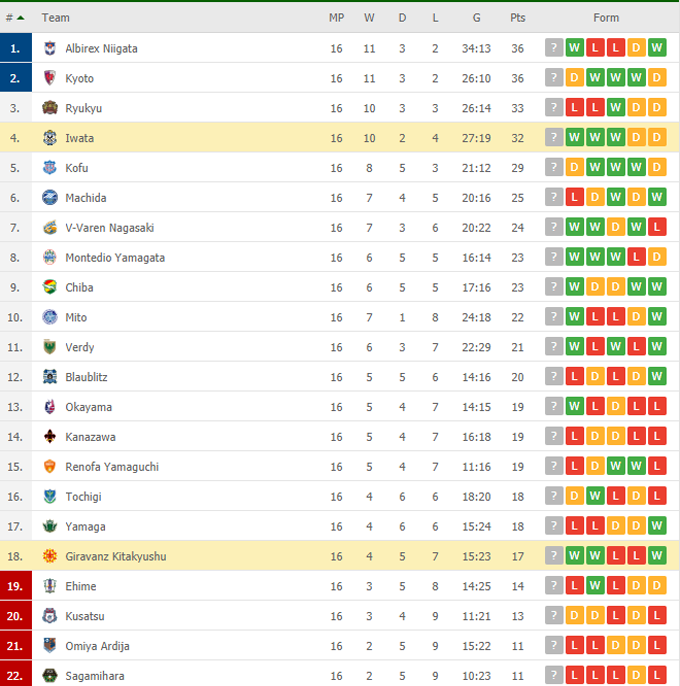680x686 pixels.
Task: Open the V-Varen Nagasaki team link
Action: coord(110,228)
